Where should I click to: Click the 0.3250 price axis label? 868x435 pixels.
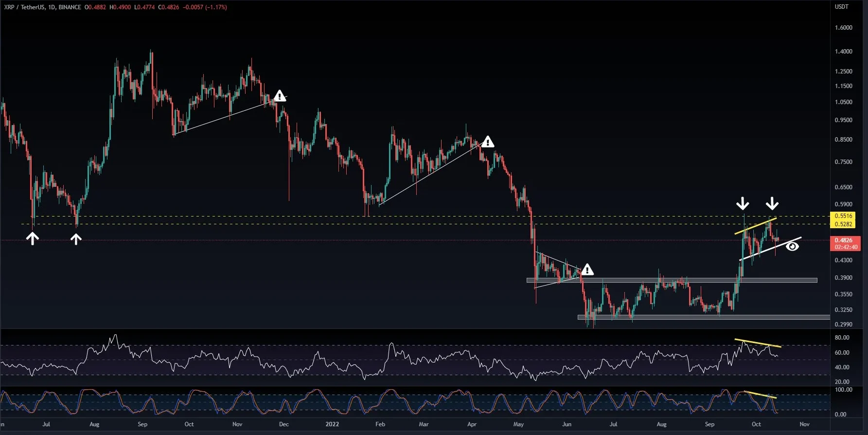coord(844,310)
